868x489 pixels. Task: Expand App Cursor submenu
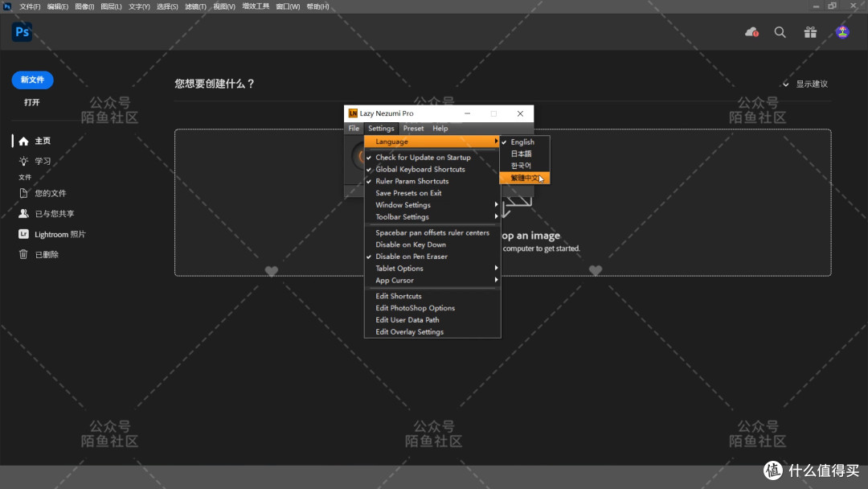tap(432, 280)
